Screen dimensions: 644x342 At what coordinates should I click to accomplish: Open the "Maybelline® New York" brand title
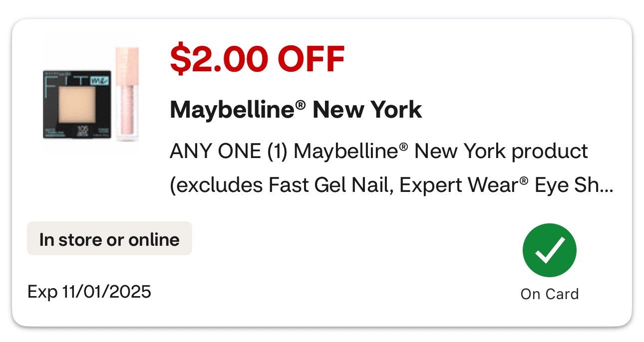point(296,110)
